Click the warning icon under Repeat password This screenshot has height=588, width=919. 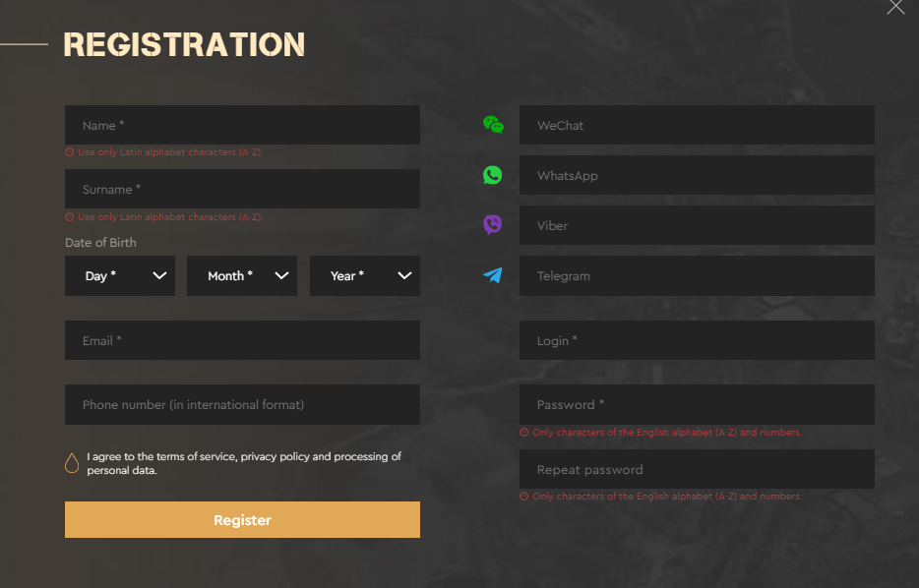524,497
